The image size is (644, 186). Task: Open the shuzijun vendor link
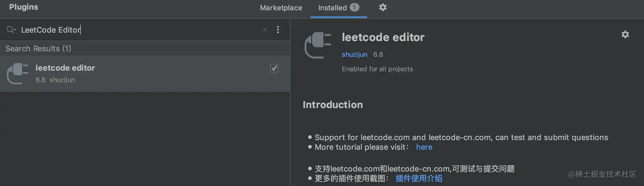click(x=354, y=55)
